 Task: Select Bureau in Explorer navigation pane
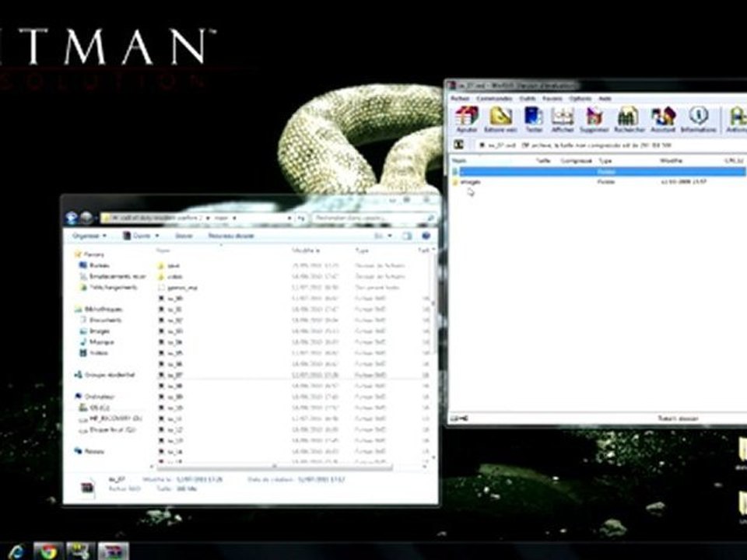(94, 265)
